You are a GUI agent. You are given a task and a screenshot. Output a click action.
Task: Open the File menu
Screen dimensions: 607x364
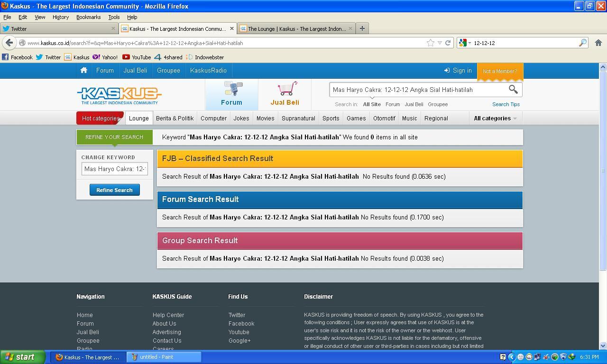7,17
